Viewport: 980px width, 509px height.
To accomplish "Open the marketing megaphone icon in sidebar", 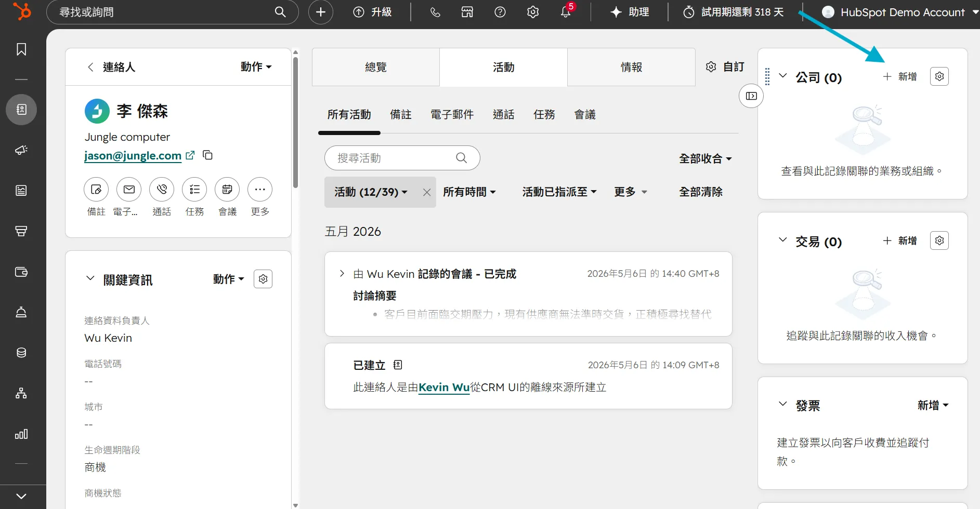I will pyautogui.click(x=21, y=150).
